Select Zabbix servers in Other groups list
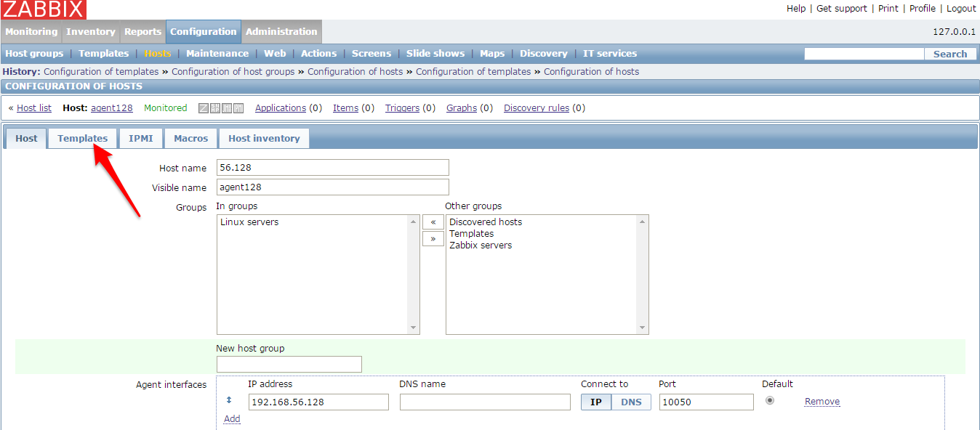 point(480,246)
